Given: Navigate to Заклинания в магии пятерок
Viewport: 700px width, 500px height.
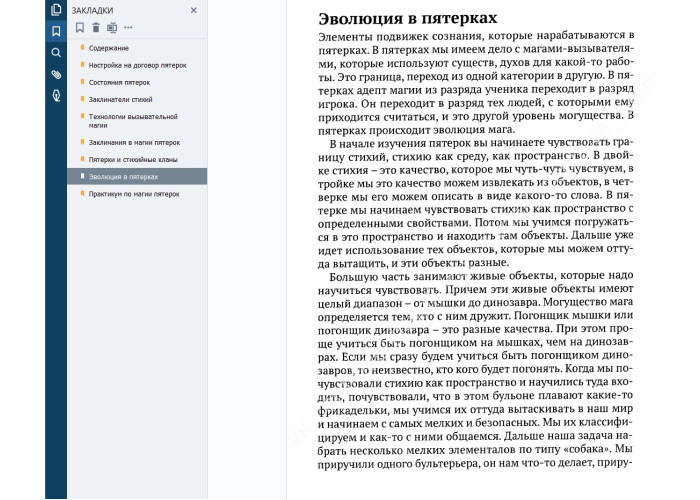Looking at the screenshot, I should (134, 143).
